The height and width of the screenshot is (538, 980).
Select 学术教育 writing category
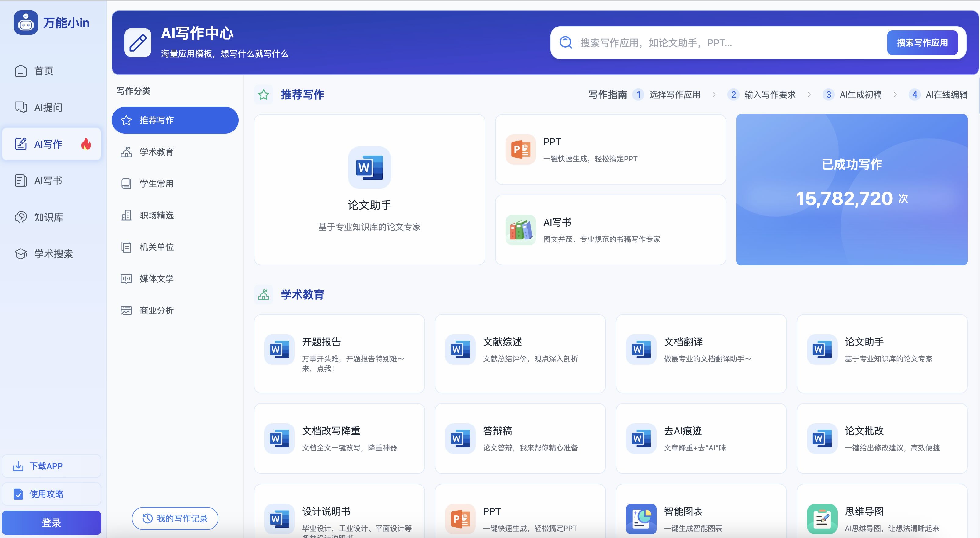[156, 152]
